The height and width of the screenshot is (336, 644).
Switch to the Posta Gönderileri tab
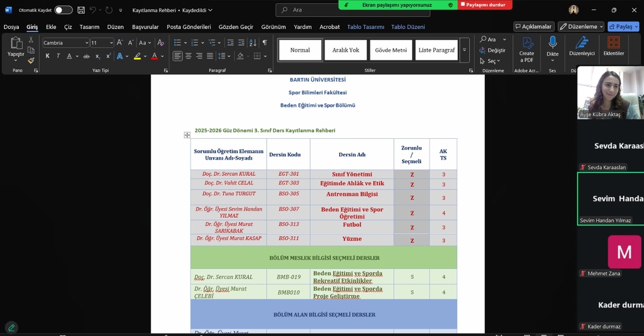point(189,27)
